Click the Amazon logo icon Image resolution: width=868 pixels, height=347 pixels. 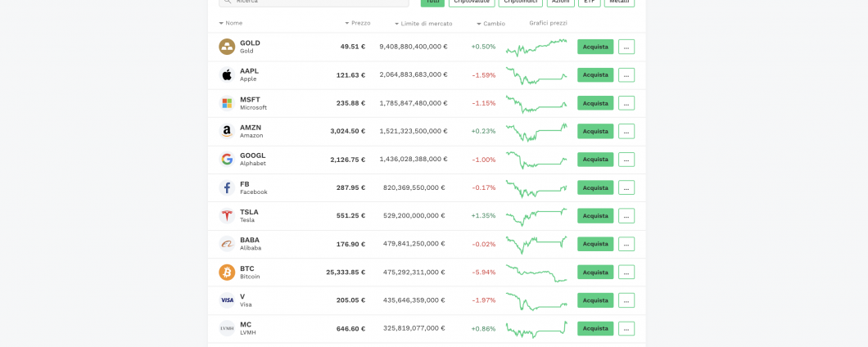pos(227,131)
